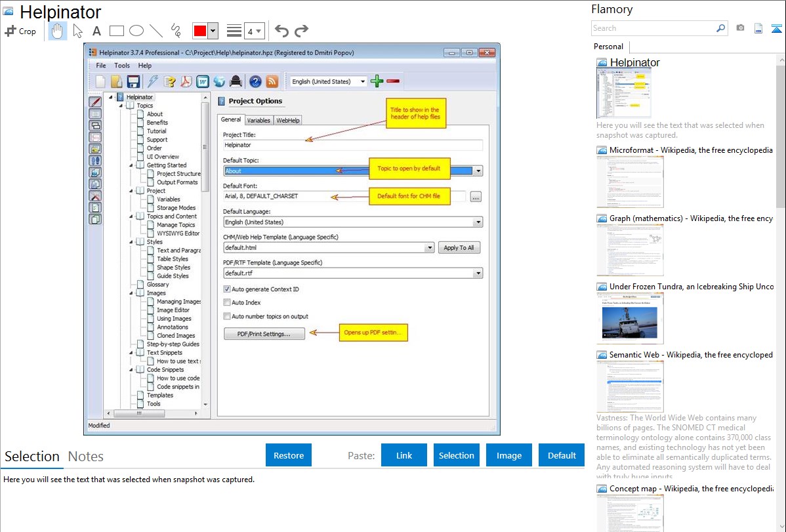
Task: Open the Under Frozen Tundra ship thumbnail
Action: 630,318
